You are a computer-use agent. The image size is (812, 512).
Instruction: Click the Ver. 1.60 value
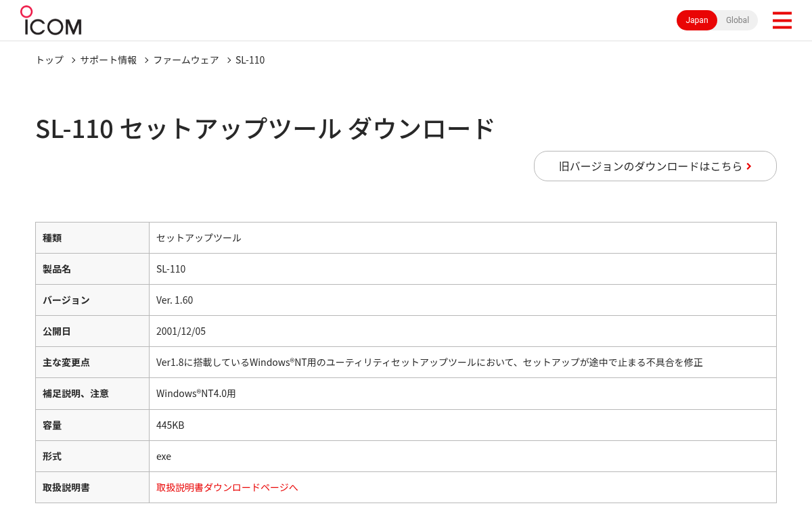[x=175, y=300]
